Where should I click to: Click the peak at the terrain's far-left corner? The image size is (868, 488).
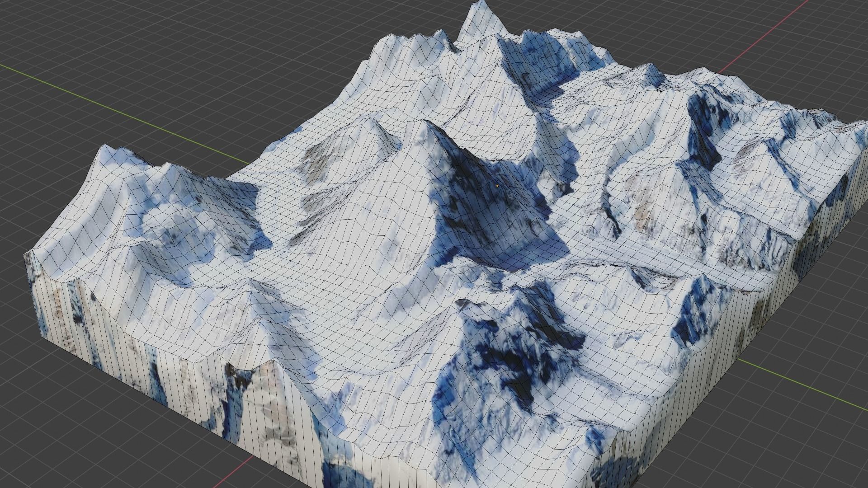pos(105,146)
